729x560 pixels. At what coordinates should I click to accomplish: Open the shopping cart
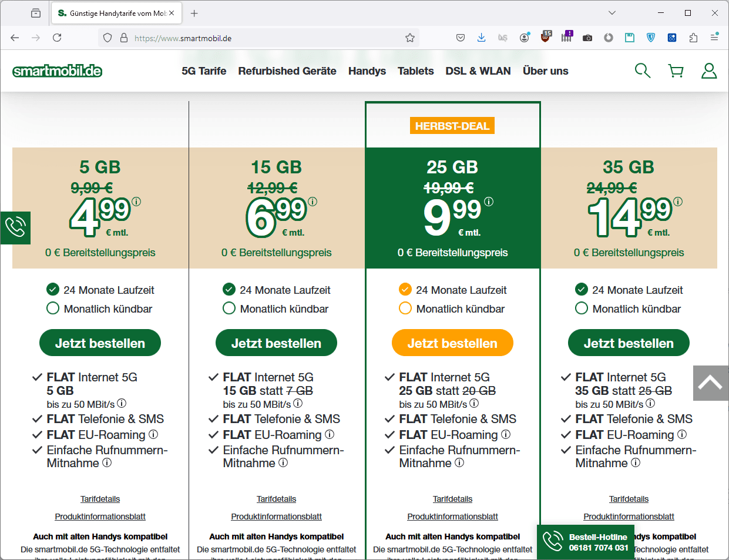pyautogui.click(x=676, y=71)
